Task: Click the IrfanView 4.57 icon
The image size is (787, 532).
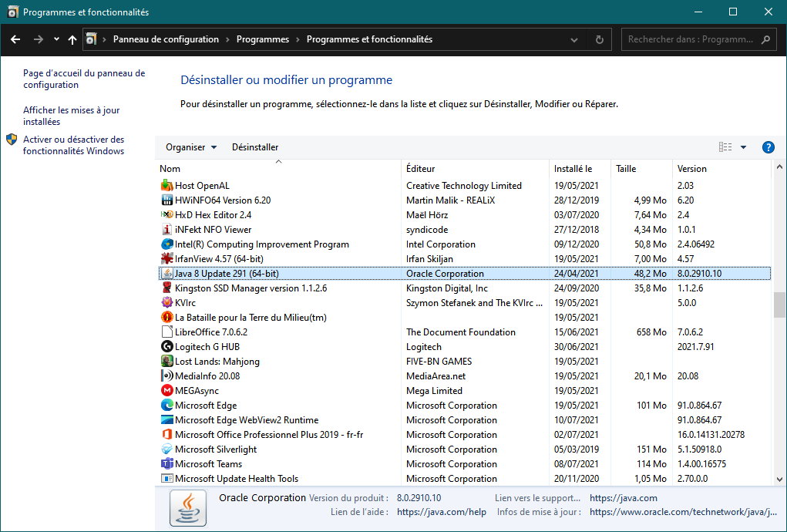Action: pos(166,259)
